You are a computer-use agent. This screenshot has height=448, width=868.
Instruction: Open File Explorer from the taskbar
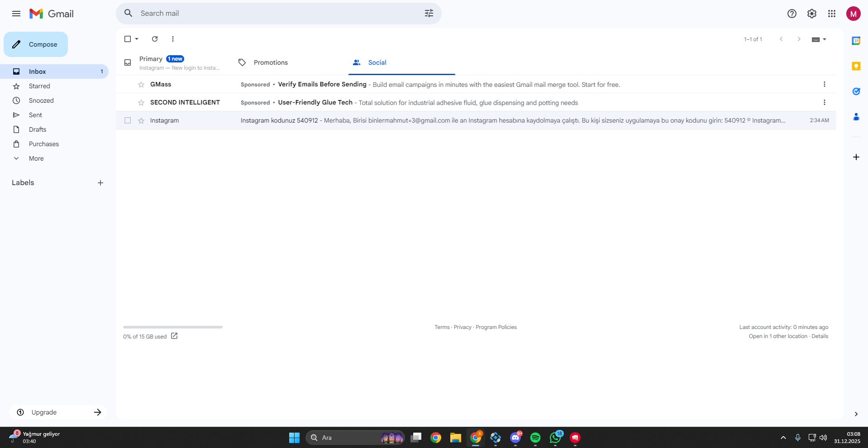456,438
